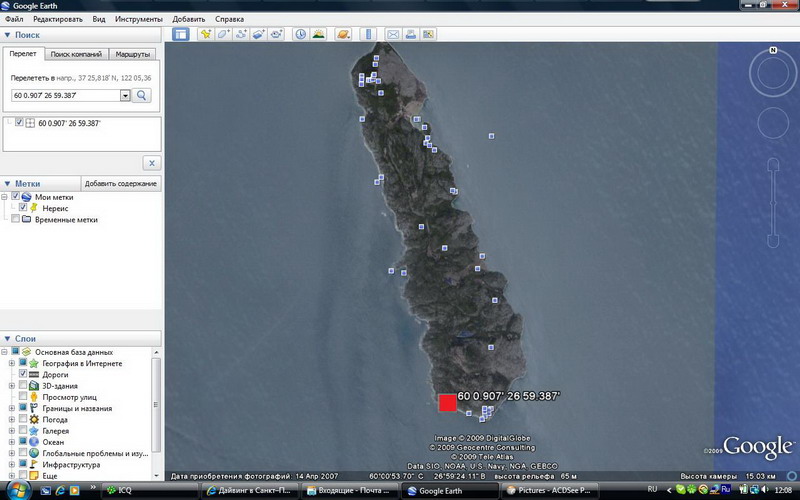The width and height of the screenshot is (800, 500).
Task: Check the Временные метки checkbox
Action: (14, 220)
